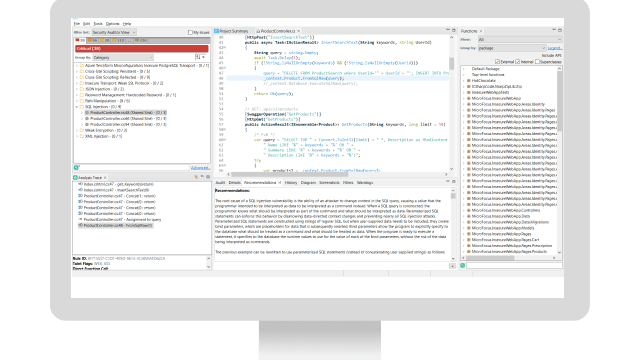Open the Functions Show All dropdown

[x=520, y=40]
